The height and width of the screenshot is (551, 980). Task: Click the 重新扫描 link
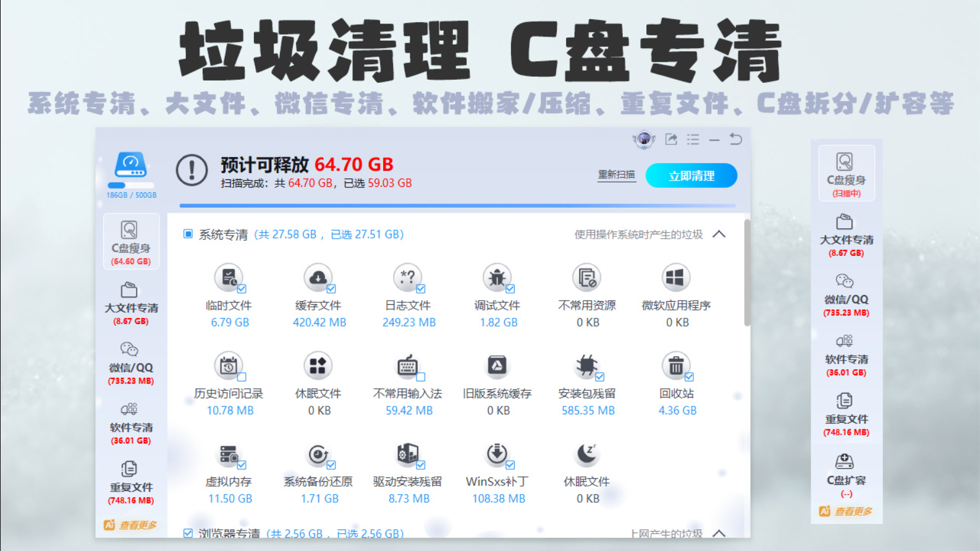coord(616,175)
